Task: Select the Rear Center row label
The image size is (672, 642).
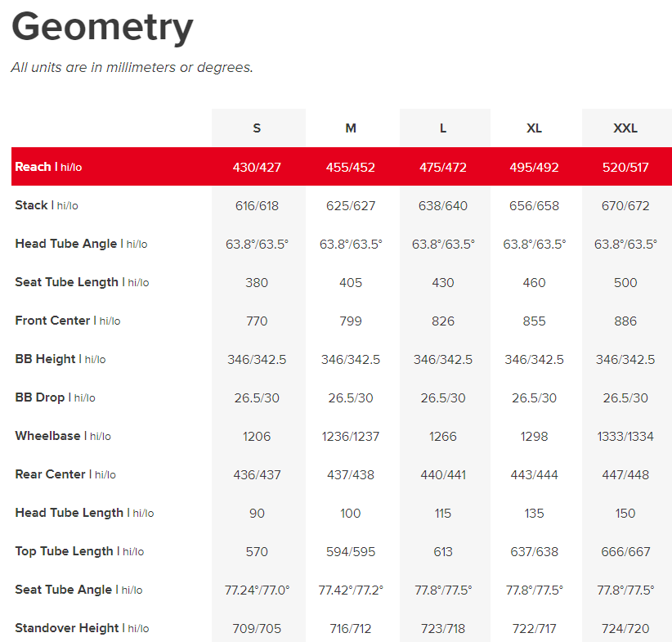Action: click(65, 474)
